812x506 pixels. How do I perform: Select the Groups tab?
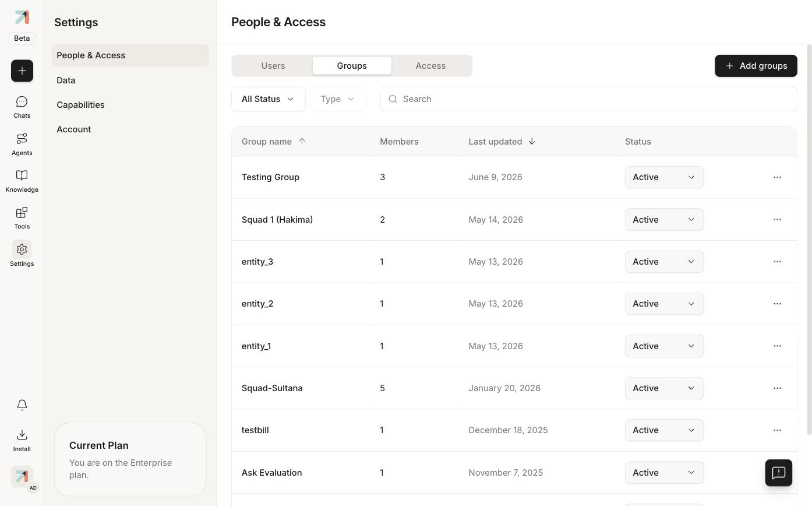pyautogui.click(x=352, y=66)
